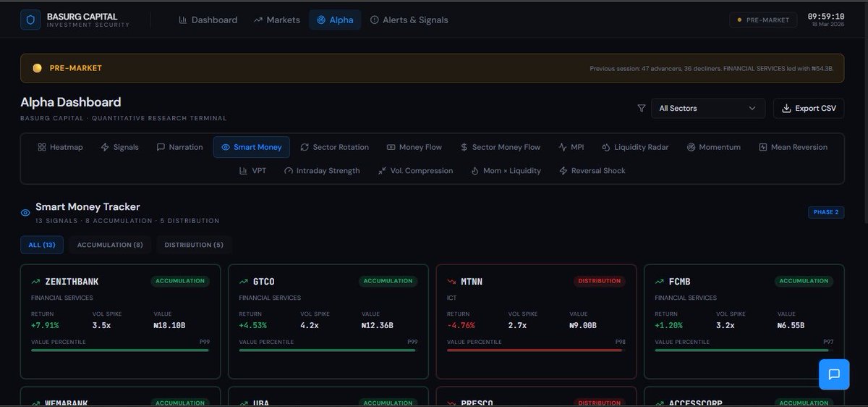
Task: Click MTNN return -4.76%
Action: click(x=461, y=325)
